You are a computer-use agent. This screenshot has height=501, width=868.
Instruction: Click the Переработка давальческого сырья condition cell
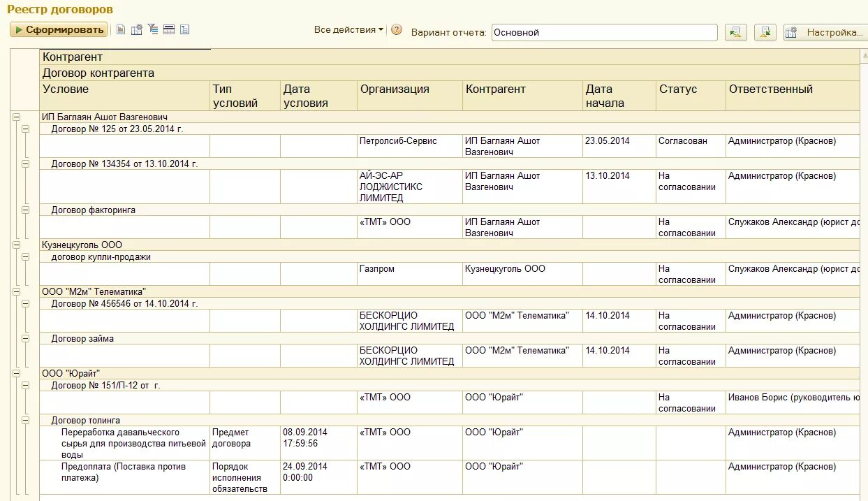pyautogui.click(x=124, y=443)
